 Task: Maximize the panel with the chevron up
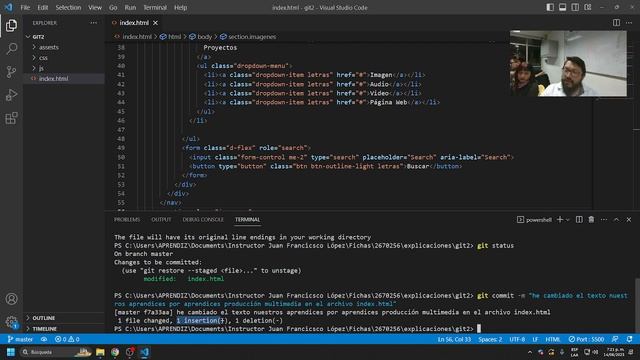click(x=616, y=220)
